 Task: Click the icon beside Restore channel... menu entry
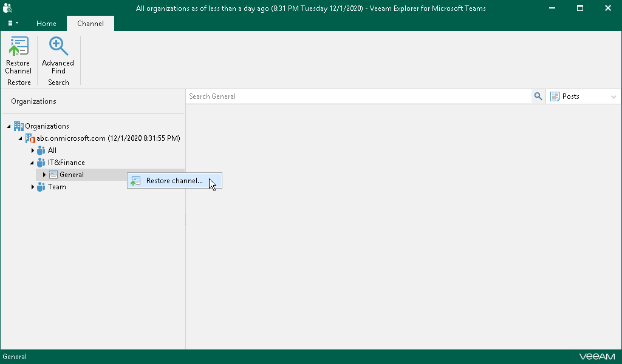point(135,181)
